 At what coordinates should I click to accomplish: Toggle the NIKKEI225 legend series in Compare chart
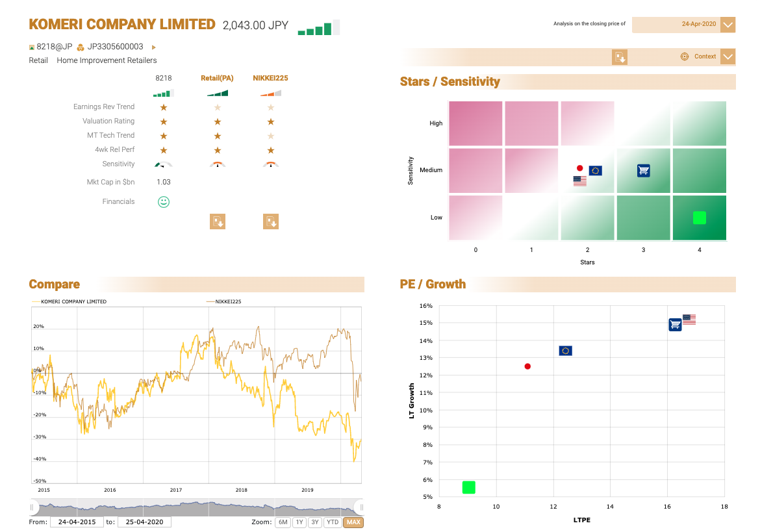(224, 301)
